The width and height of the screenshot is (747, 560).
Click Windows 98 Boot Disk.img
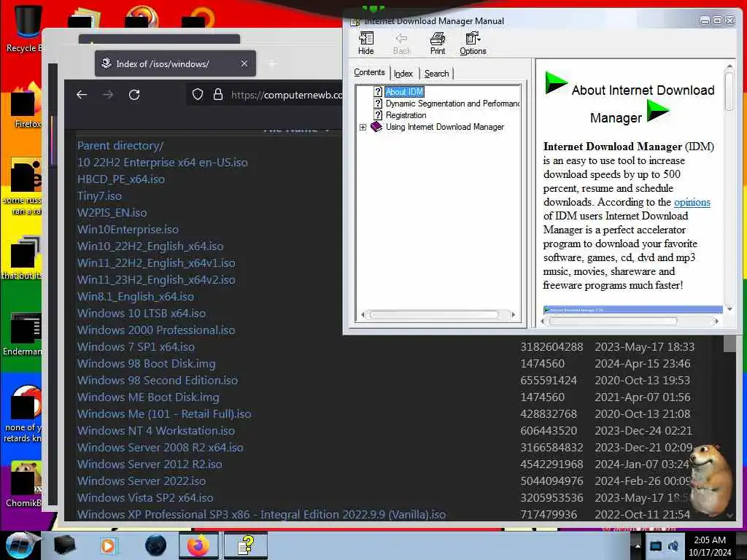(x=146, y=363)
